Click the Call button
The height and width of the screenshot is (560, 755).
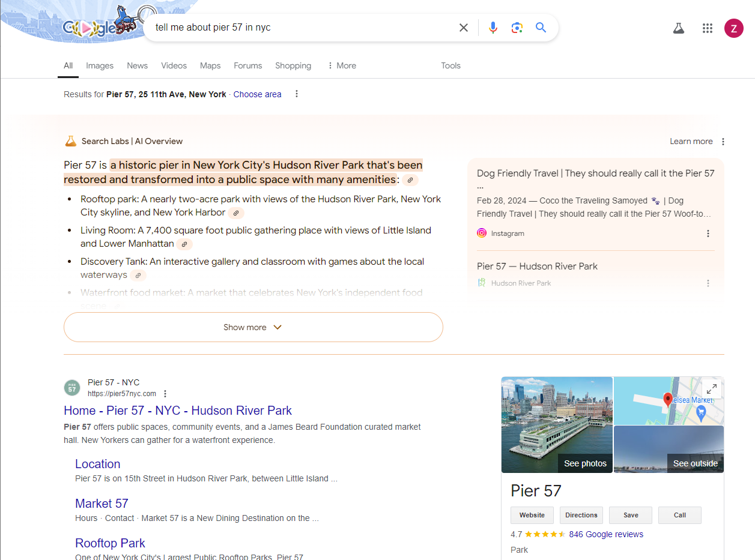(x=680, y=515)
